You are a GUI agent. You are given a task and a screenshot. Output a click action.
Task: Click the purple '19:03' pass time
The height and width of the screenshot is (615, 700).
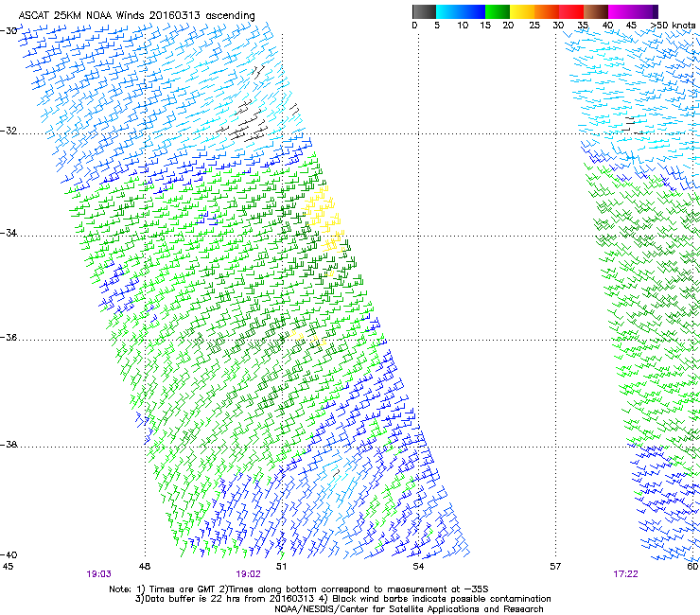(98, 574)
